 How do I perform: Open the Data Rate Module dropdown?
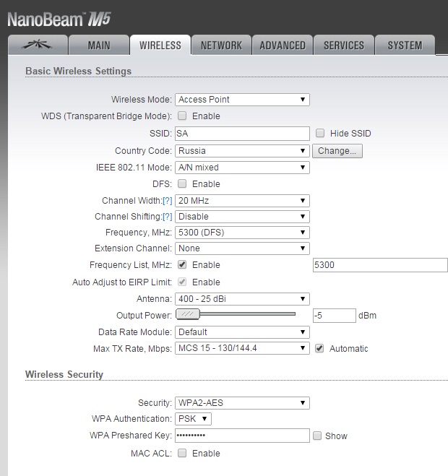[242, 332]
